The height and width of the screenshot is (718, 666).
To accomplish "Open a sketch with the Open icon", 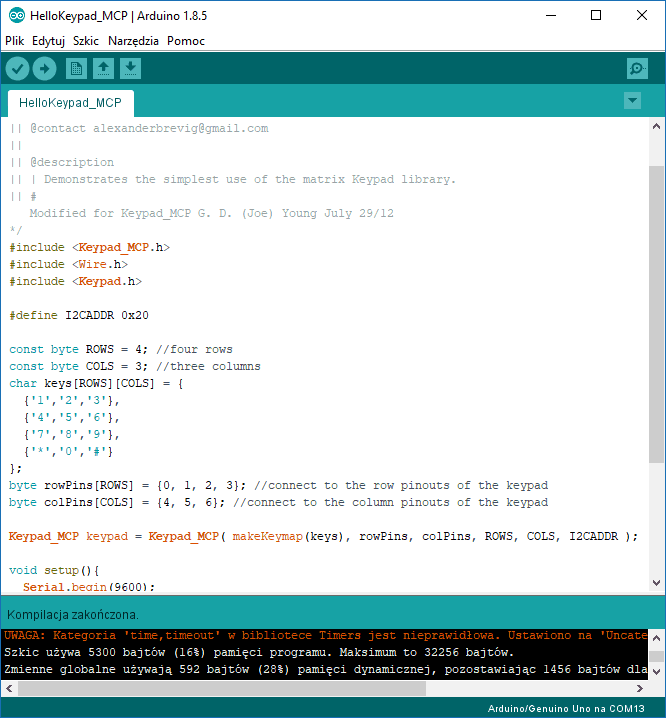I will click(x=104, y=69).
